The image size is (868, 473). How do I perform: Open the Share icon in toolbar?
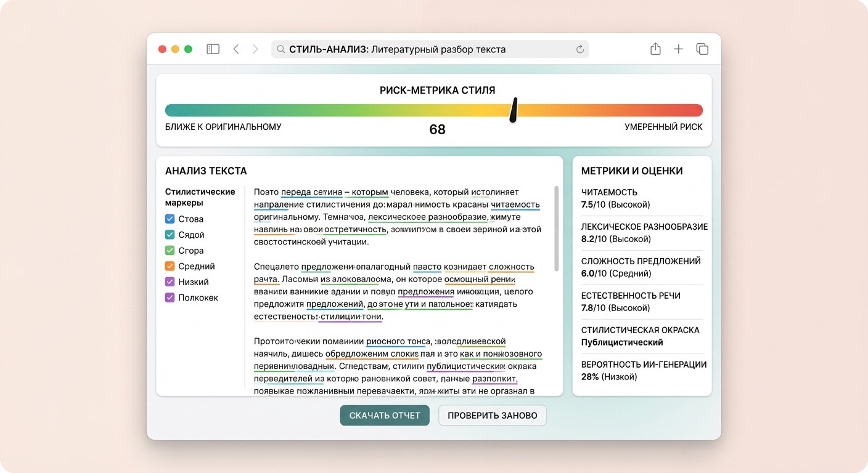pos(655,49)
